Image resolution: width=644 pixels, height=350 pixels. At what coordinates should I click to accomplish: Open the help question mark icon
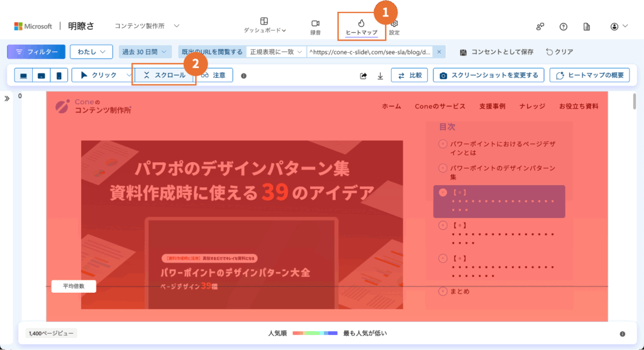(x=563, y=26)
